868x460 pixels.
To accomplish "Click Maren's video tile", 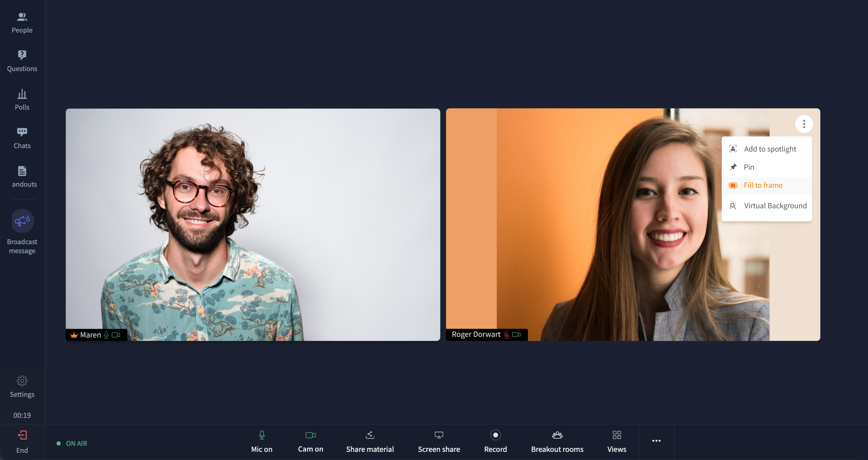I will tap(253, 224).
